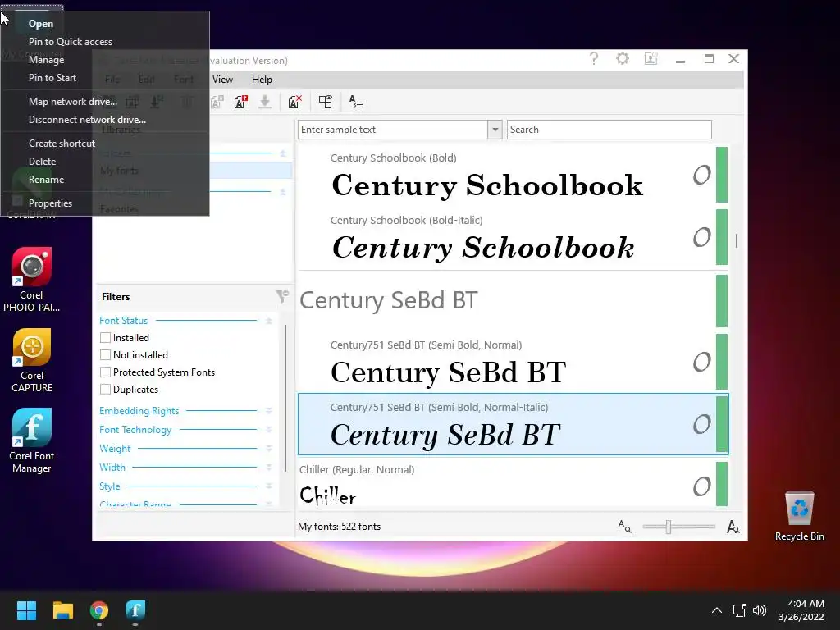Open the Recycle Bin desktop icon
840x630 pixels.
(799, 516)
